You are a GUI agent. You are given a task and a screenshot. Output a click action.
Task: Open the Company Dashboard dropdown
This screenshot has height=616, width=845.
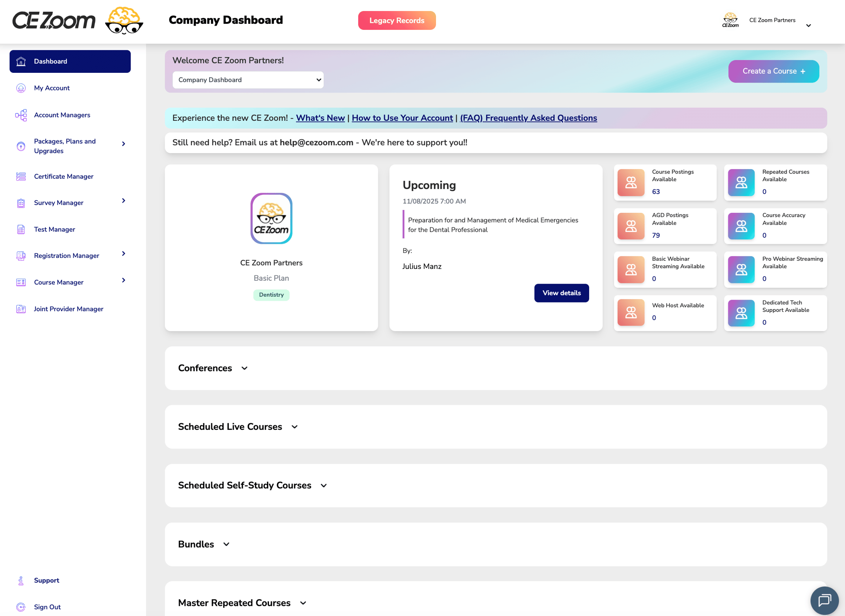pos(248,80)
